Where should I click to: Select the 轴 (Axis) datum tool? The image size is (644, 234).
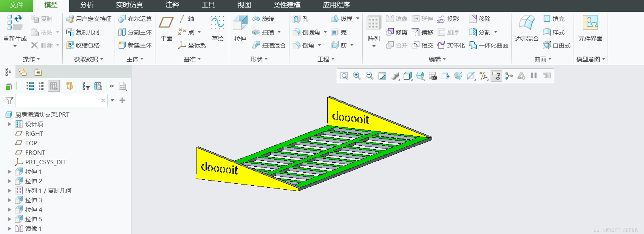[x=186, y=19]
